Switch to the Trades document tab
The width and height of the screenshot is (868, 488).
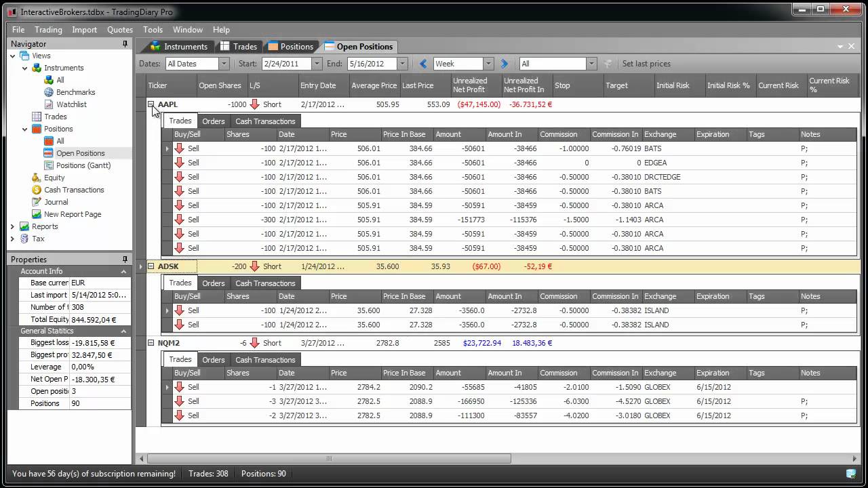pos(239,46)
